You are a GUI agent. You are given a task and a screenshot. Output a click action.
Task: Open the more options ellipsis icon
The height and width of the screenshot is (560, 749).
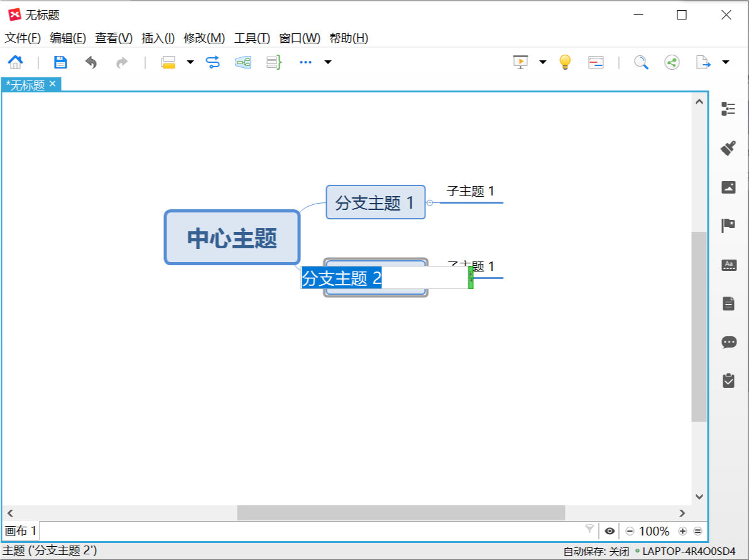click(306, 62)
